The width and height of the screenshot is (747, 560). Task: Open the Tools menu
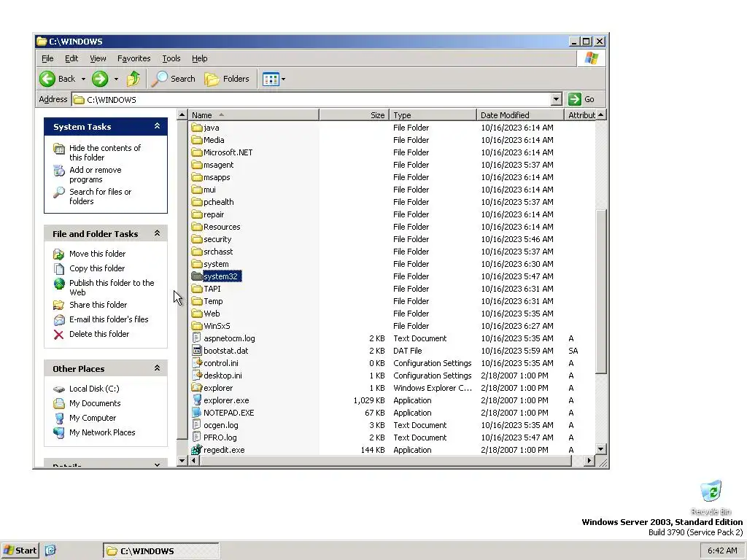pos(171,58)
